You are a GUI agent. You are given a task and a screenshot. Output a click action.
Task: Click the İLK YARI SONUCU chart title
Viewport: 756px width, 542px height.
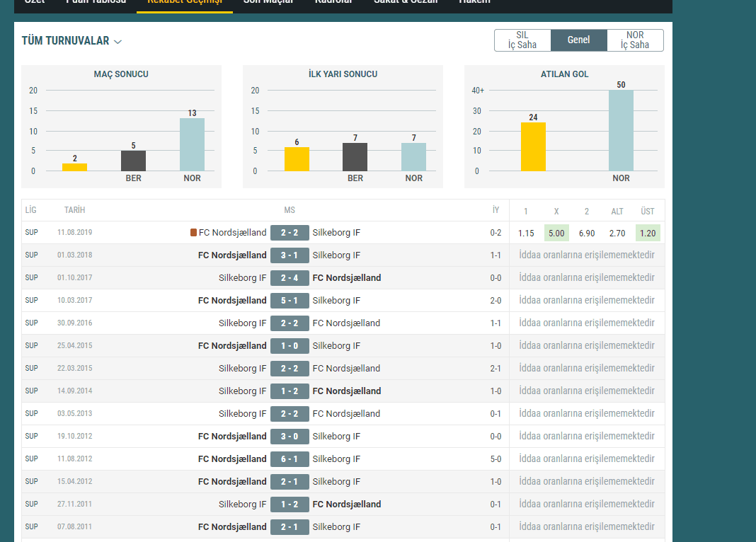coord(343,74)
